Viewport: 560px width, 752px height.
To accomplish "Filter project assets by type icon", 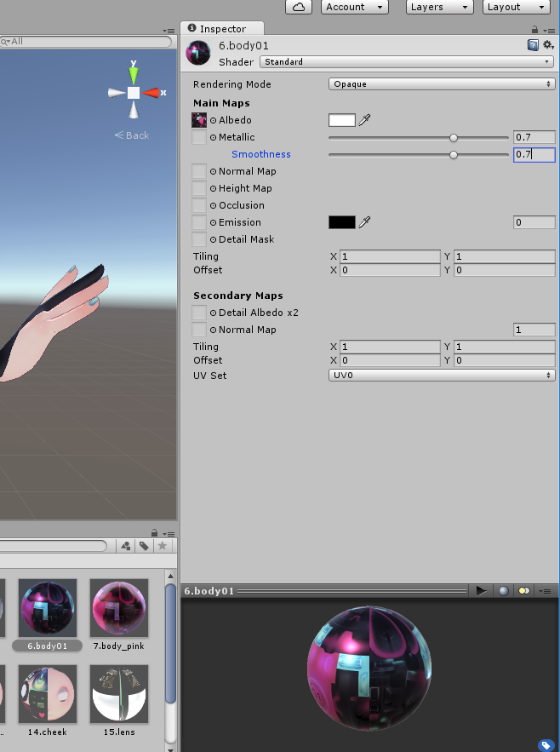I will point(126,546).
